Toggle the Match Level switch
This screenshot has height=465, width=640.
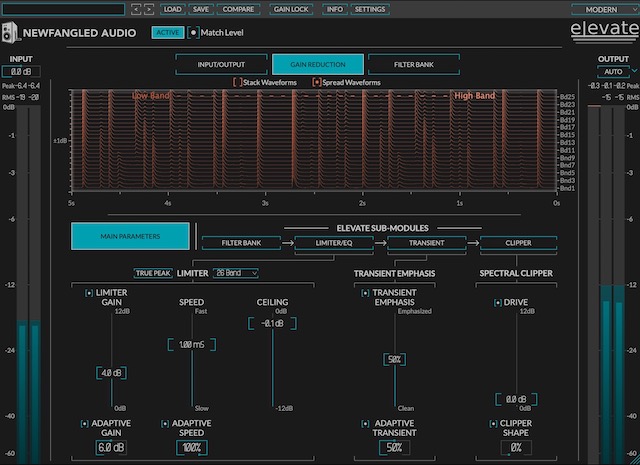click(x=193, y=32)
